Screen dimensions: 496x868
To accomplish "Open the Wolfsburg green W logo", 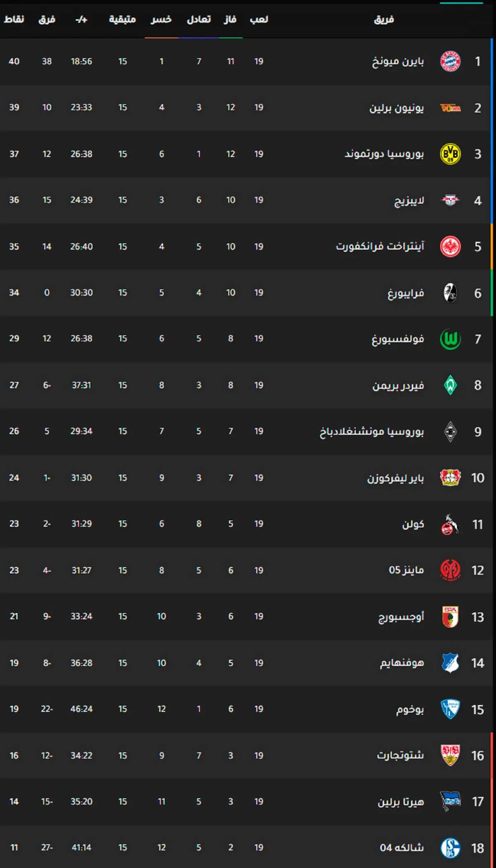I will point(450,339).
